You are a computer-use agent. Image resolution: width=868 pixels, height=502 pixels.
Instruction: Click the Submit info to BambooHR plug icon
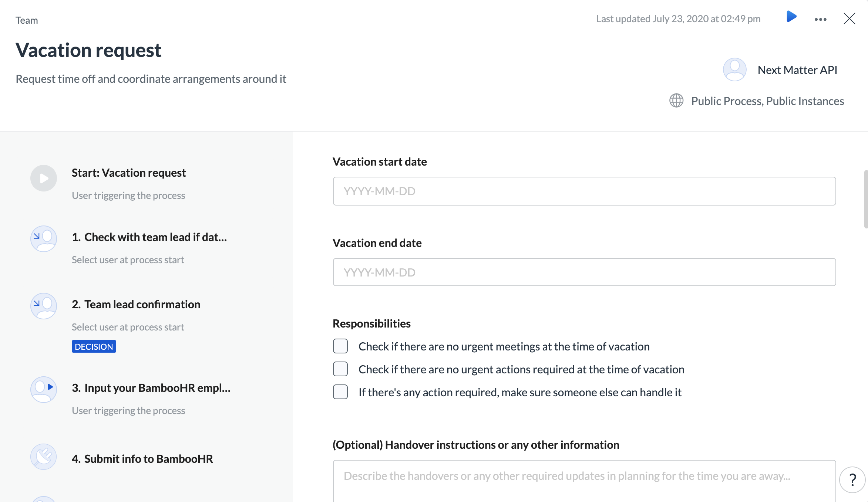(44, 457)
